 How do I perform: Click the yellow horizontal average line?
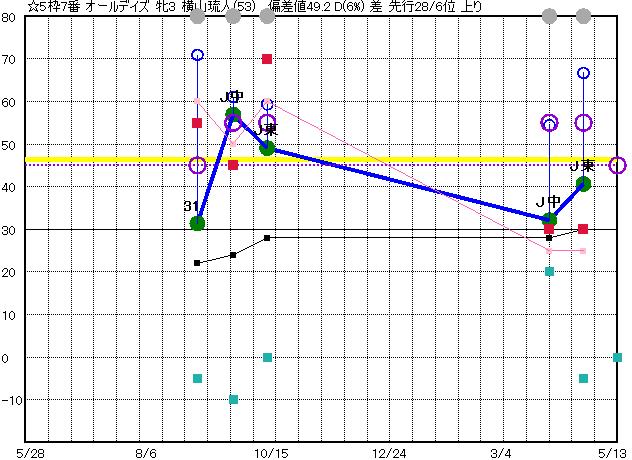pos(400,159)
